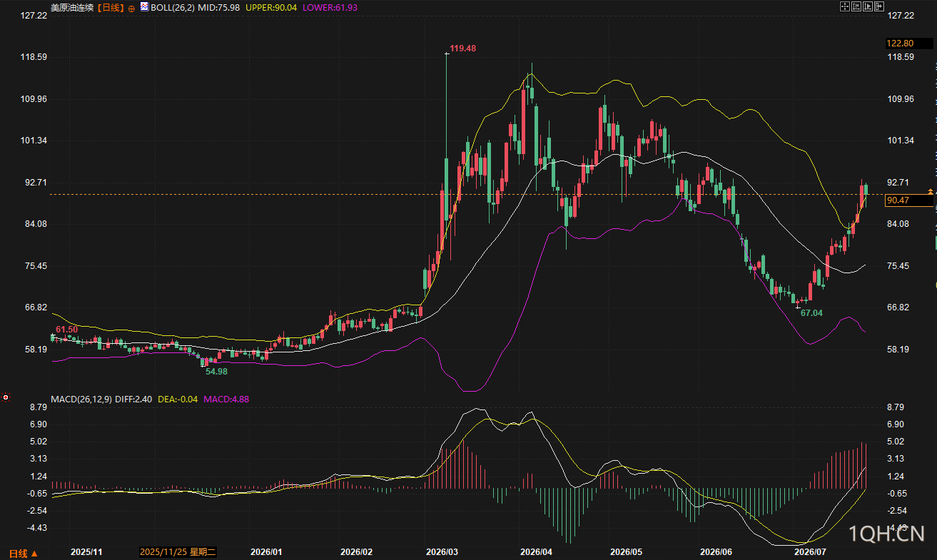Click 75.45 on the right price axis
This screenshot has width=937, height=560.
click(898, 266)
